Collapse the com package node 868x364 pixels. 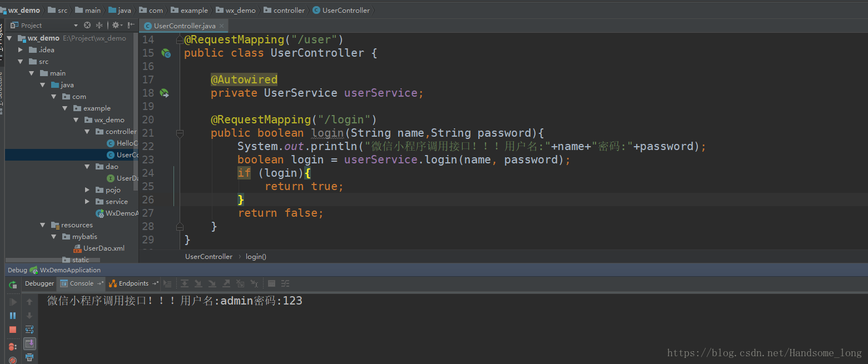click(54, 97)
